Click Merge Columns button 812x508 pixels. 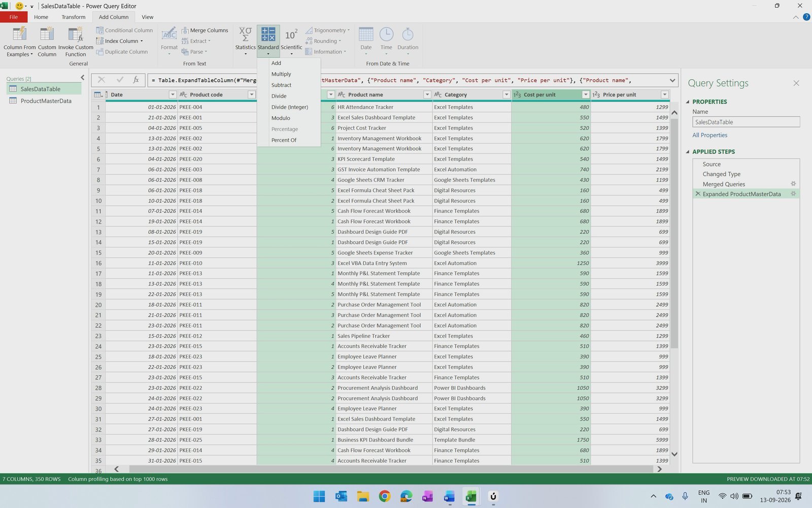tap(205, 30)
